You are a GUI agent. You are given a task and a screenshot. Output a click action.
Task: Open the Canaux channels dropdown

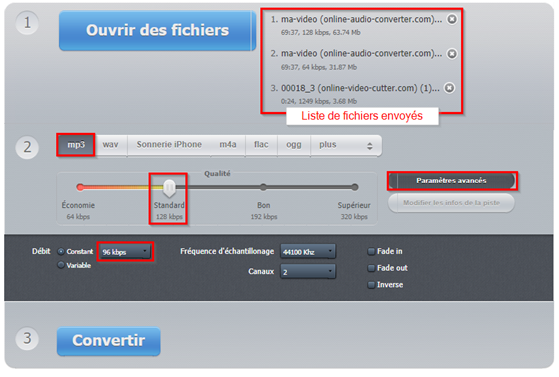(308, 271)
